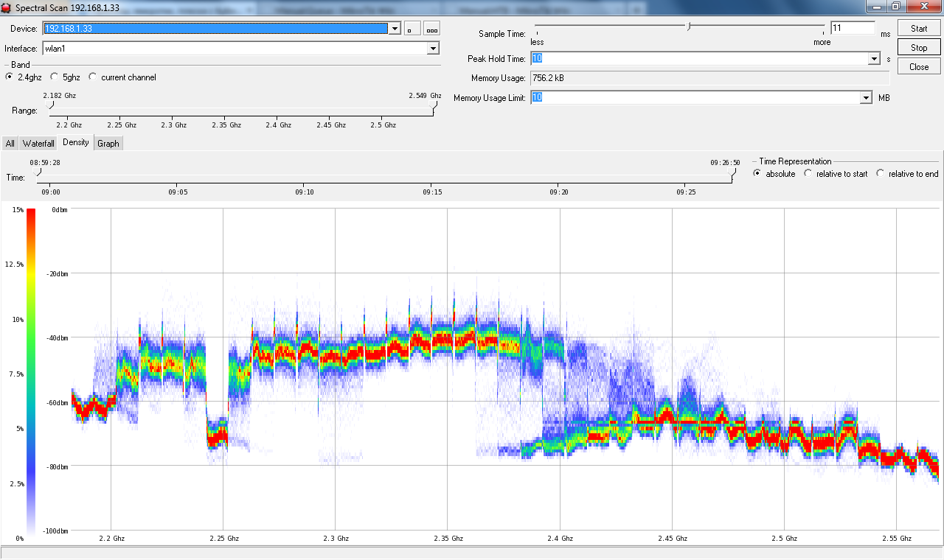Screen dimensions: 944x560
Task: Click the Sample Time slider handle
Action: (x=689, y=27)
